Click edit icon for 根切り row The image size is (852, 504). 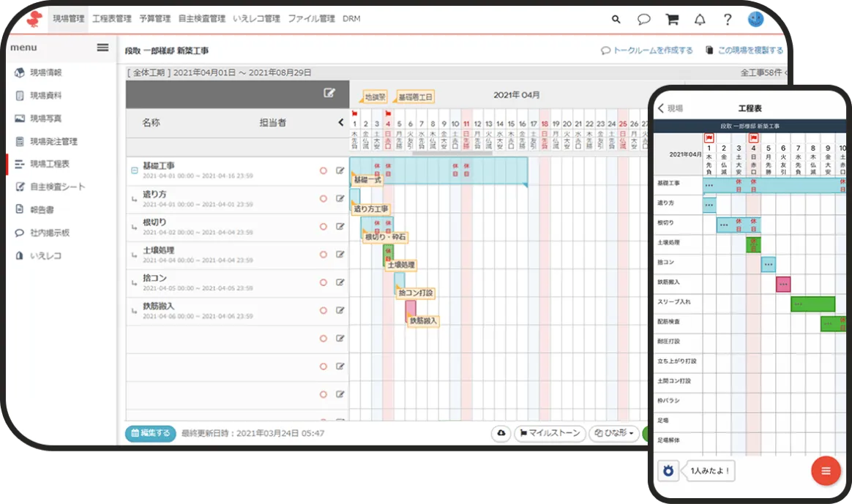pos(340,227)
